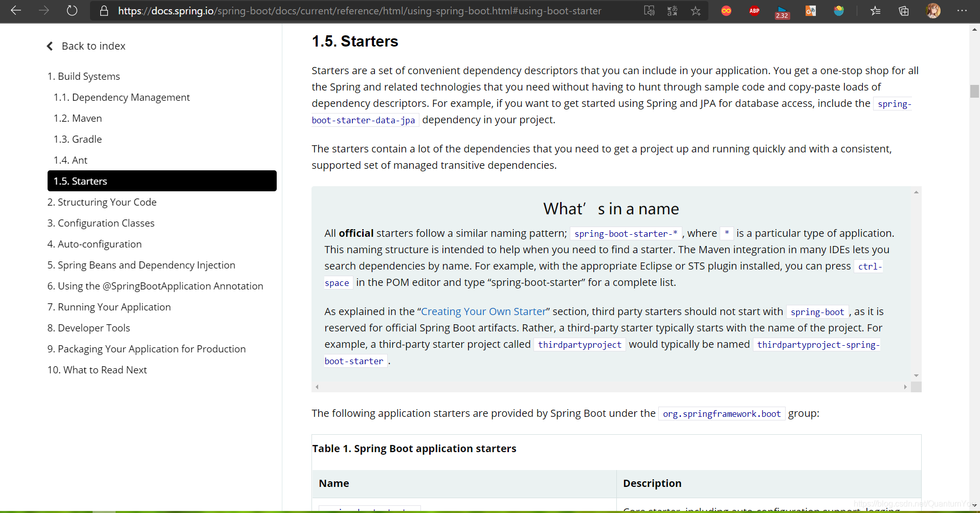Open 2. Structuring Your Code
The image size is (980, 513).
102,202
